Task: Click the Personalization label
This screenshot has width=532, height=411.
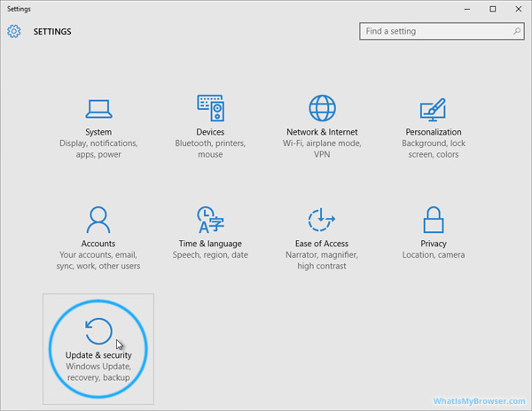Action: coord(434,132)
